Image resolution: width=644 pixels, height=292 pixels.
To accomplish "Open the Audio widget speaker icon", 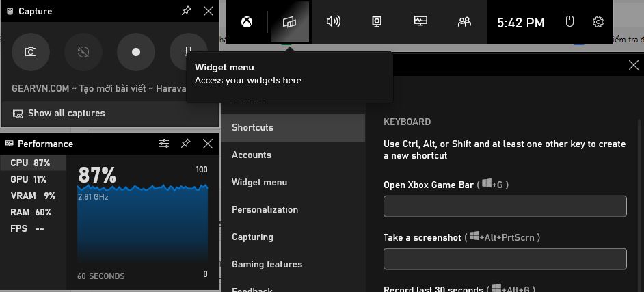I will 334,22.
